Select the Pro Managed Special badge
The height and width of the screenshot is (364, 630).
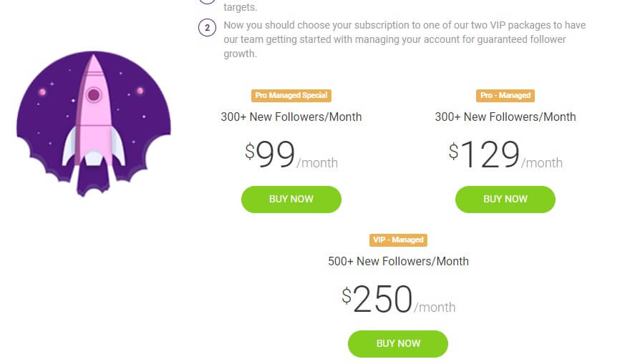pyautogui.click(x=291, y=95)
